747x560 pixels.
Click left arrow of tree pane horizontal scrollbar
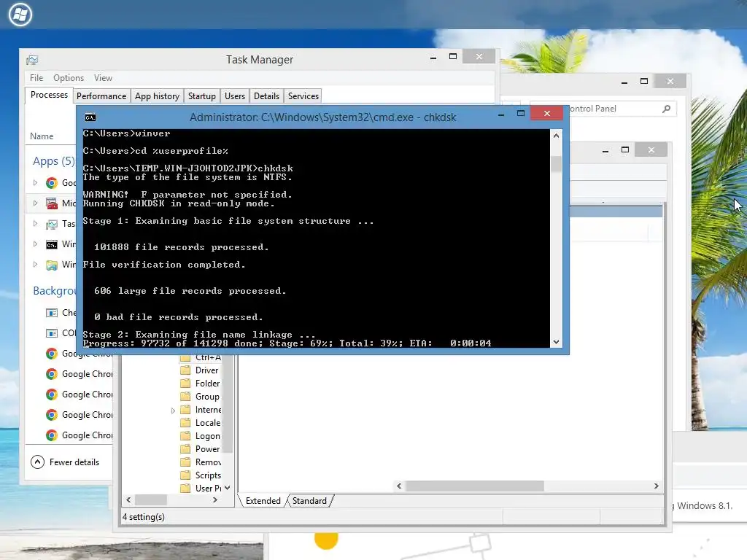(x=128, y=499)
